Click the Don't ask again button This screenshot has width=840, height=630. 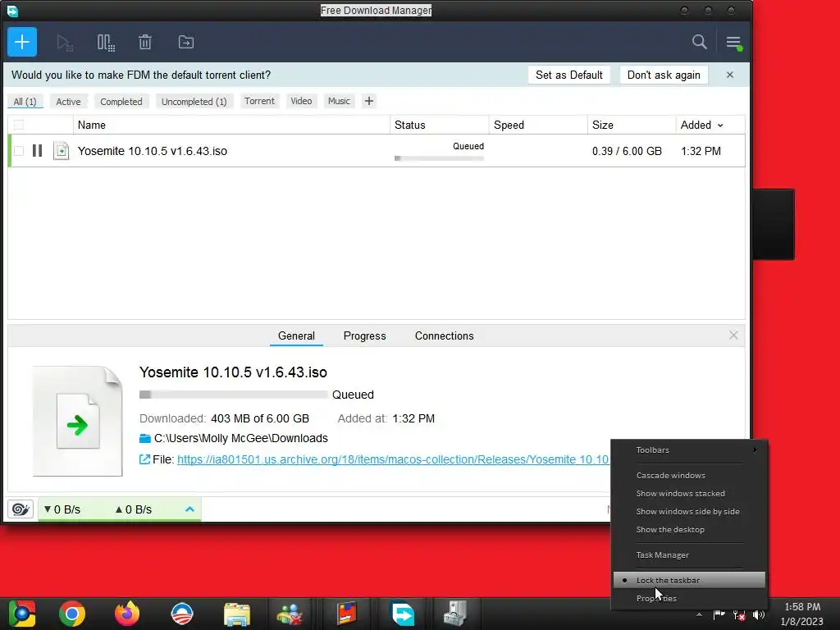coord(664,75)
